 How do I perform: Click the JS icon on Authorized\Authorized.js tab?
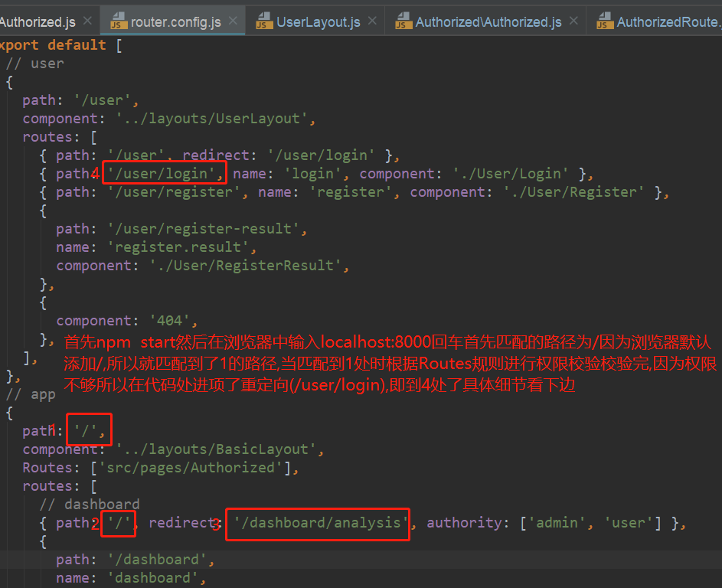point(403,21)
